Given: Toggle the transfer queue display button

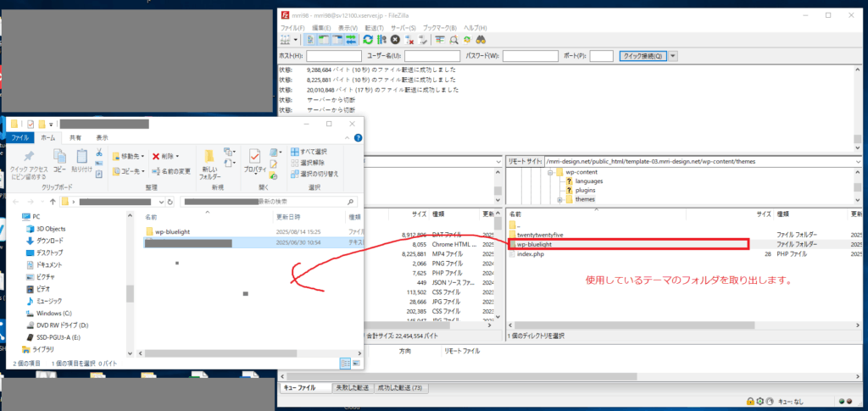Looking at the screenshot, I should 352,39.
